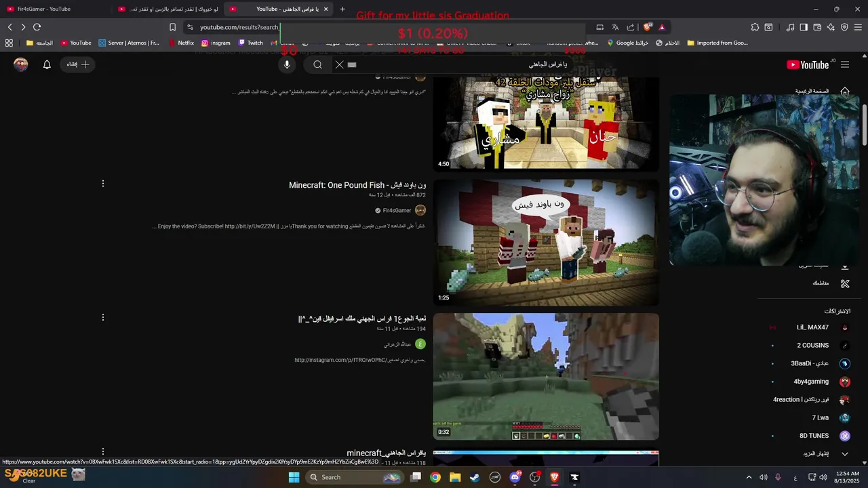
Task: Open the الجامعه bookmarks folder
Action: coord(39,43)
